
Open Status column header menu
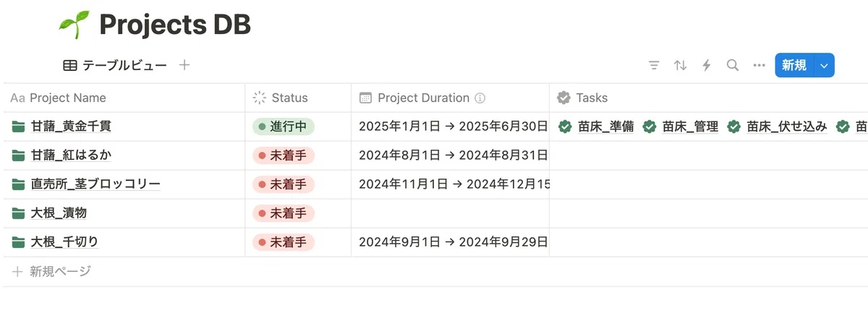click(298, 98)
